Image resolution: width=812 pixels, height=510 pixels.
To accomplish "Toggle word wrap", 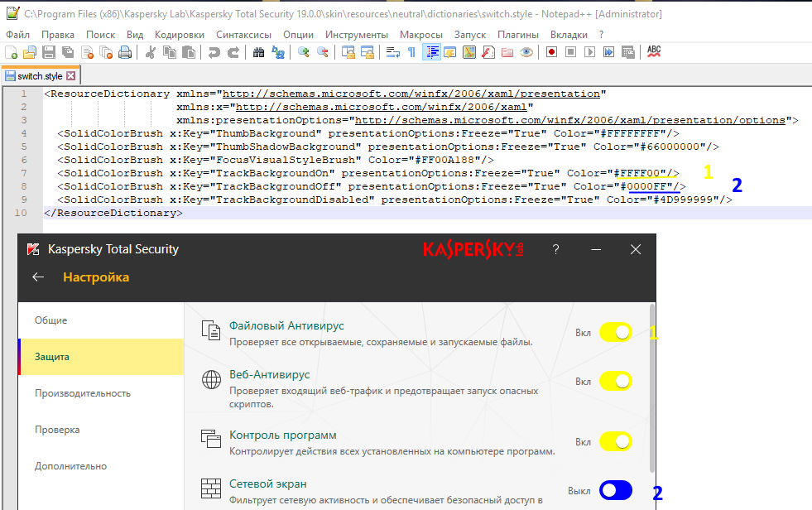I will [x=393, y=52].
